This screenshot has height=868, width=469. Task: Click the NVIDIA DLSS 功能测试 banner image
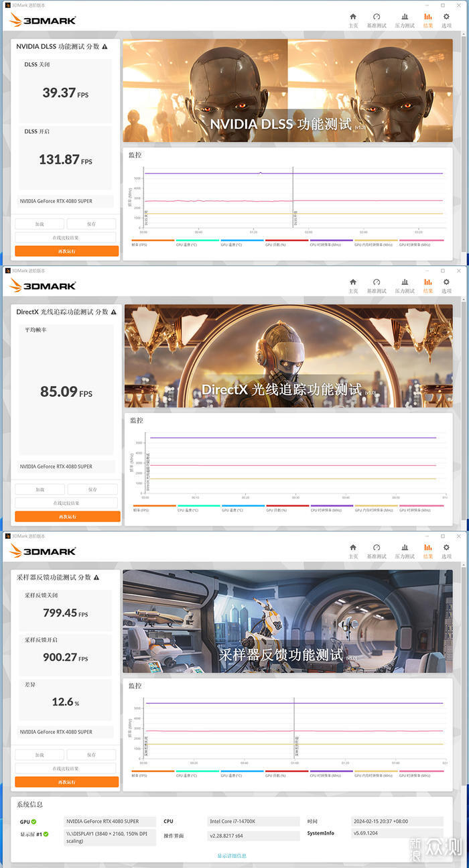click(x=287, y=90)
